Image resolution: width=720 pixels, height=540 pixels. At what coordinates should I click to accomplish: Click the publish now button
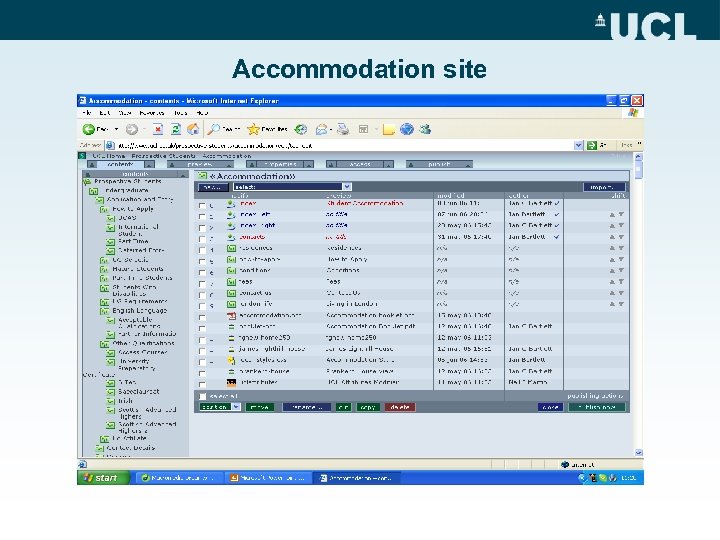(x=597, y=407)
